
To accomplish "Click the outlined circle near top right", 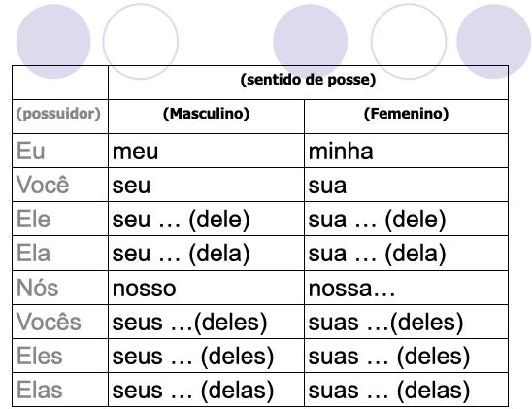I will pyautogui.click(x=409, y=42).
